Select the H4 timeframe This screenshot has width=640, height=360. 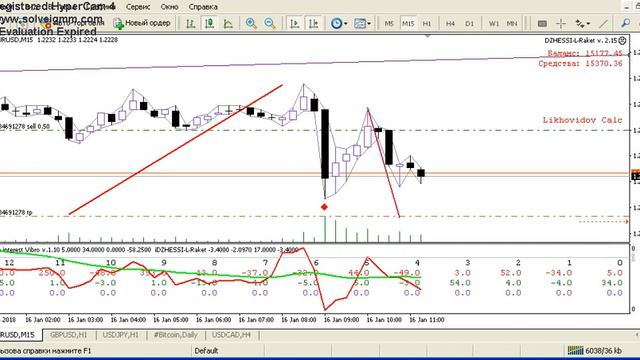coord(450,24)
